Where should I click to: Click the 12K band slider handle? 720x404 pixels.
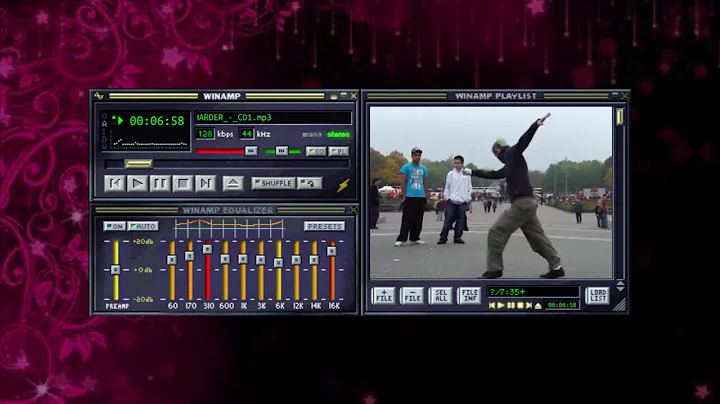click(x=296, y=260)
